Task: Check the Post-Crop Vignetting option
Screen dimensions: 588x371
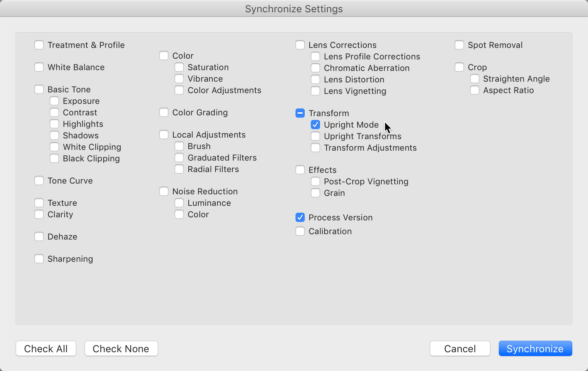Action: 315,181
